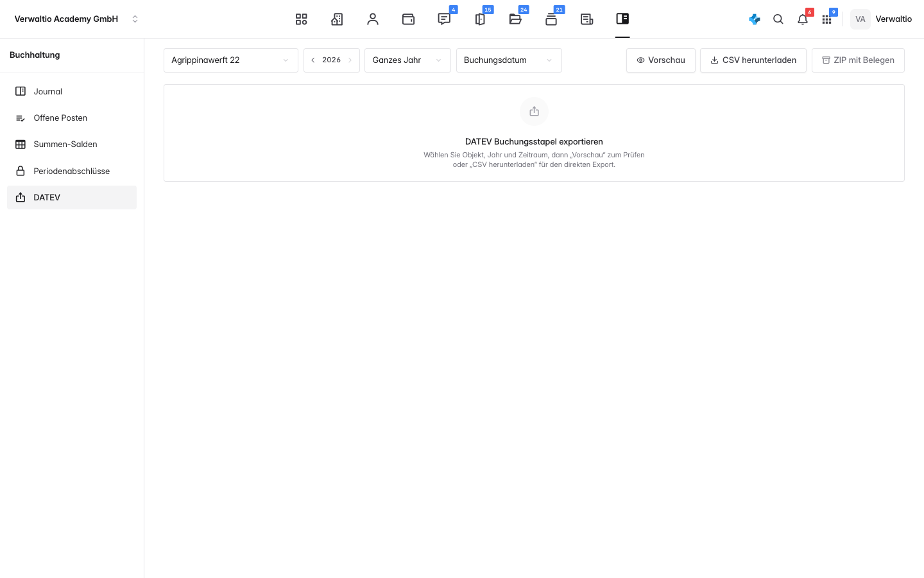
Task: Open the Buchungsdatum dropdown
Action: (509, 60)
